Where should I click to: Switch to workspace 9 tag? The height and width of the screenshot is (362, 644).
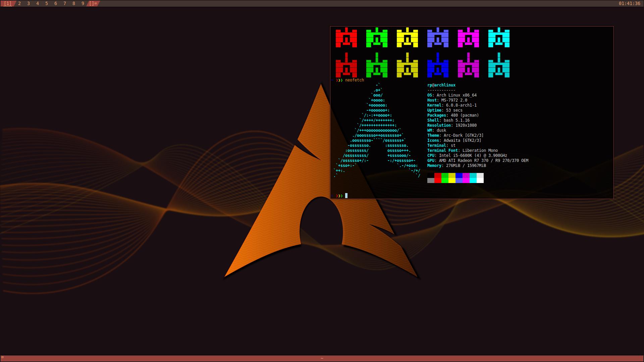83,3
